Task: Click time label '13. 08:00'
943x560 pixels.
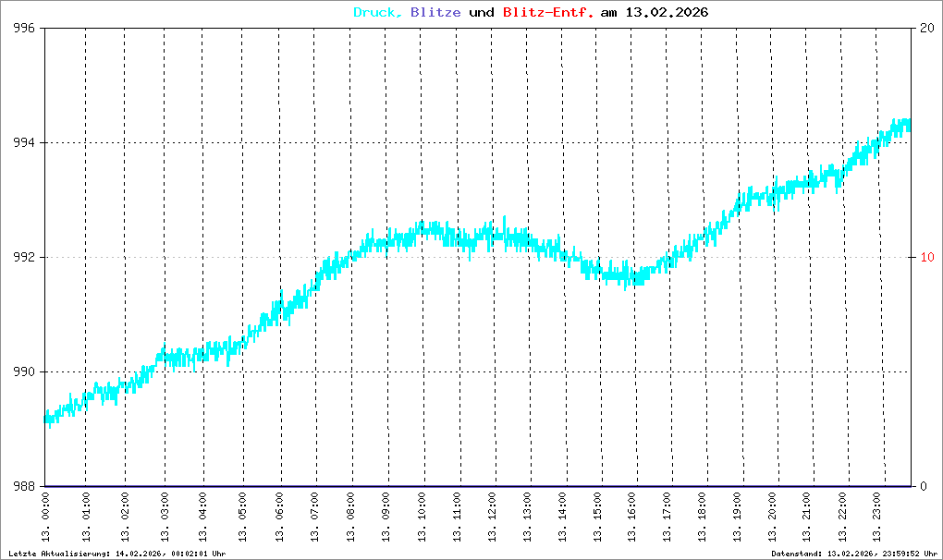Action: click(351, 517)
